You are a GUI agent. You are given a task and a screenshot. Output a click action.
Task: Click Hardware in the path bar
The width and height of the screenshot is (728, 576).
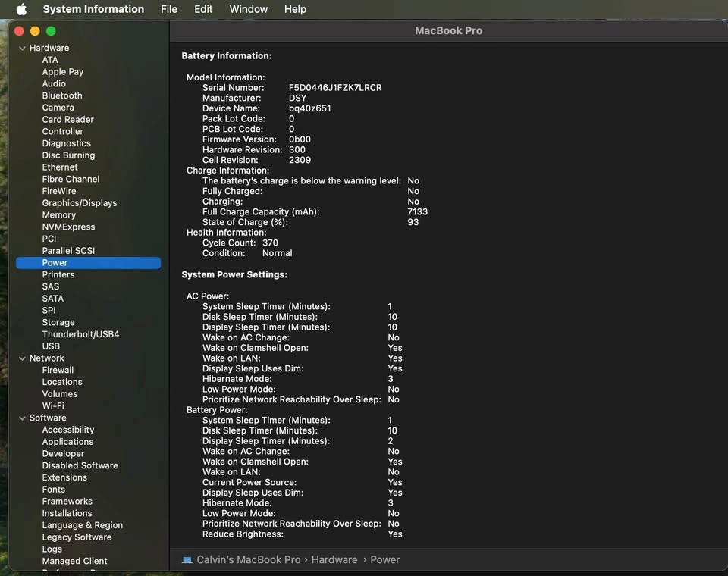click(x=334, y=560)
